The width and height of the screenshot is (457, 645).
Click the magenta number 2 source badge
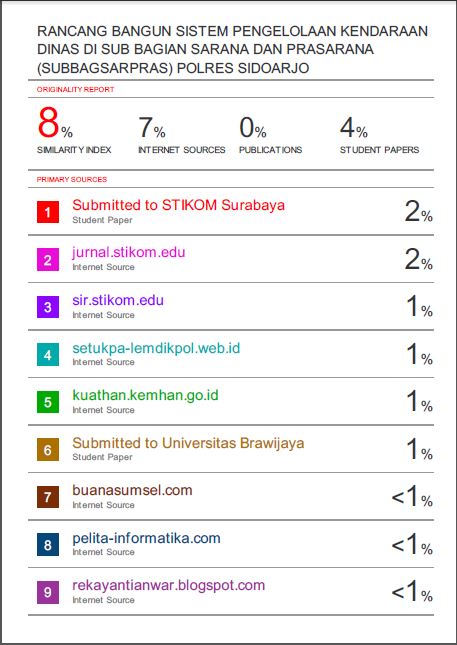click(x=48, y=260)
